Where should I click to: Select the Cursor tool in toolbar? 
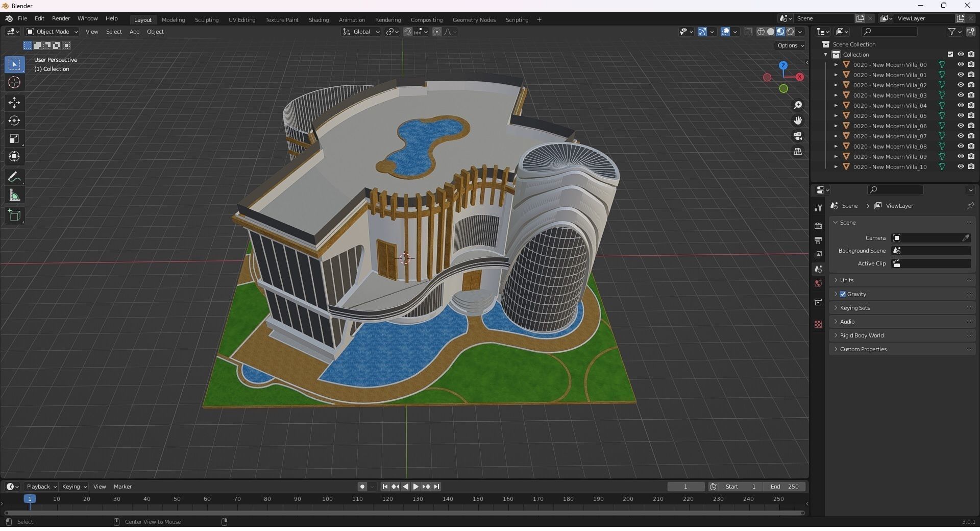click(14, 82)
